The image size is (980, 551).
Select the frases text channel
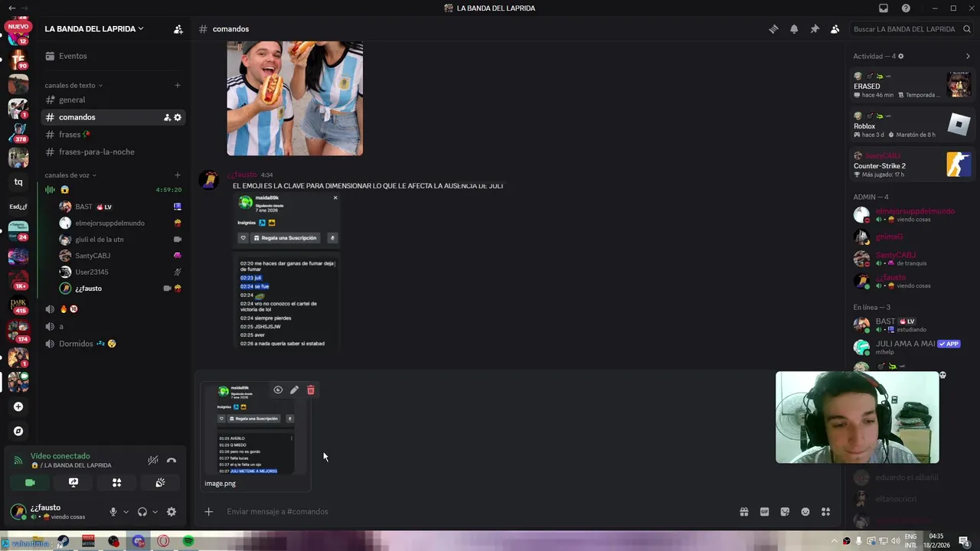(113, 135)
